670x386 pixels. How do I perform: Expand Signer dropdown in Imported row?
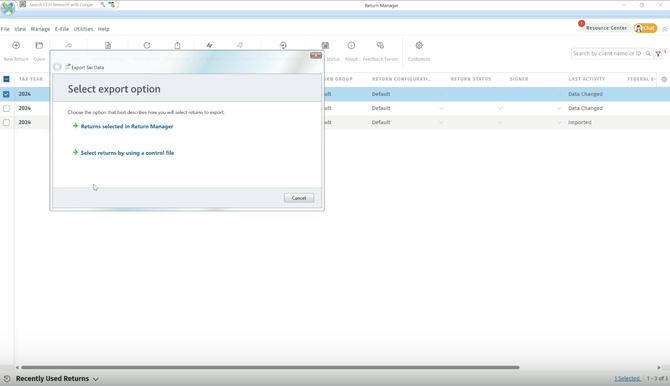[x=559, y=122]
